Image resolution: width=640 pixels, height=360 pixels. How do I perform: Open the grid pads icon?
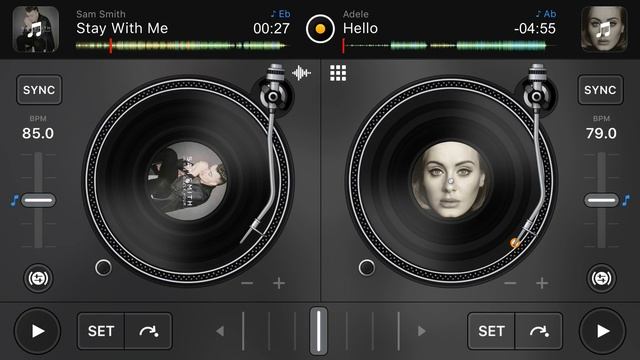(338, 73)
